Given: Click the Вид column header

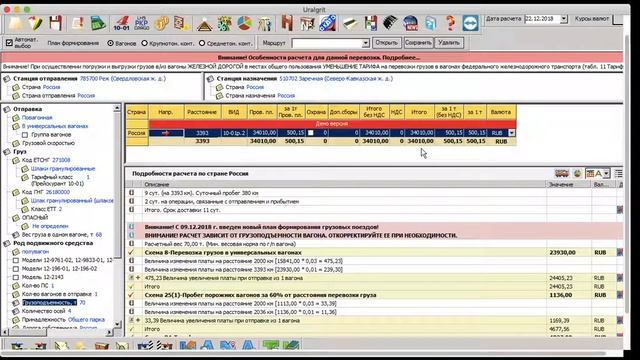Looking at the screenshot, I should (x=233, y=112).
